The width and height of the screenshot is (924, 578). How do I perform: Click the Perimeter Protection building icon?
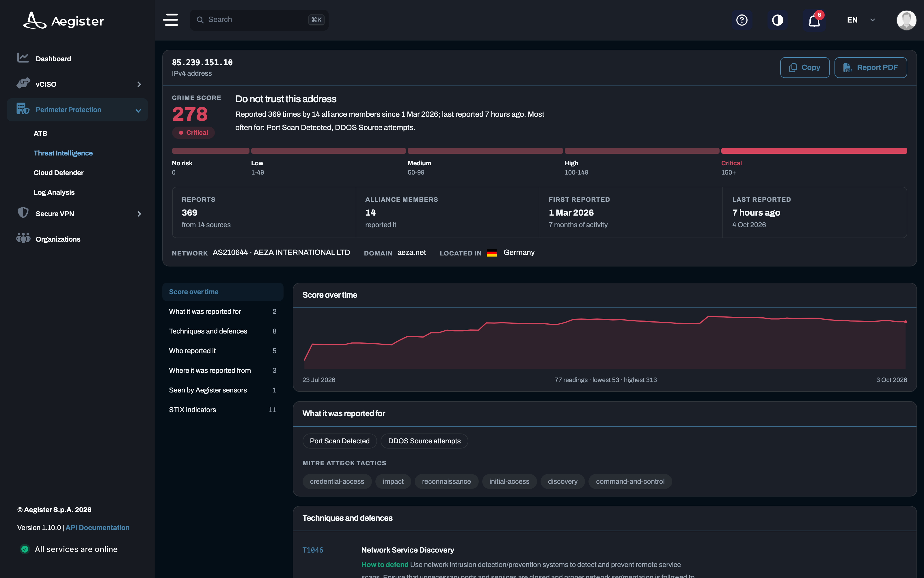point(23,109)
